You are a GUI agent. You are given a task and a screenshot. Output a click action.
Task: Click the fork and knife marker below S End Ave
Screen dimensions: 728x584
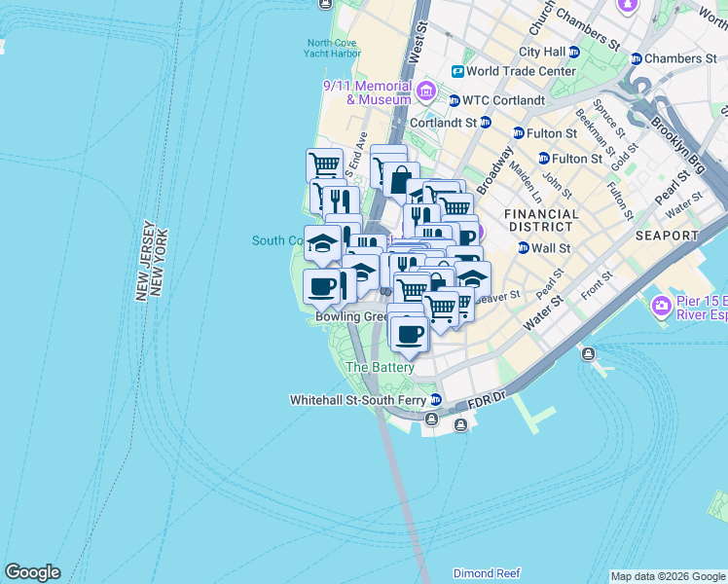[x=341, y=202]
